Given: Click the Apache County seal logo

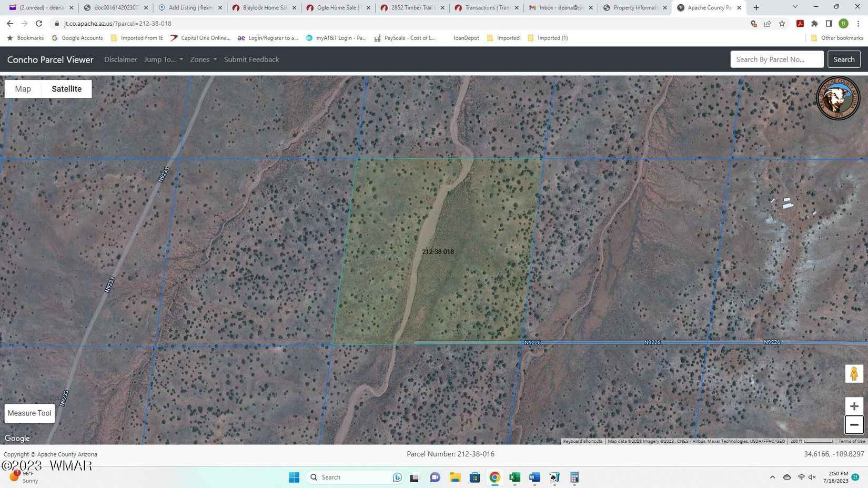Looking at the screenshot, I should [x=837, y=98].
